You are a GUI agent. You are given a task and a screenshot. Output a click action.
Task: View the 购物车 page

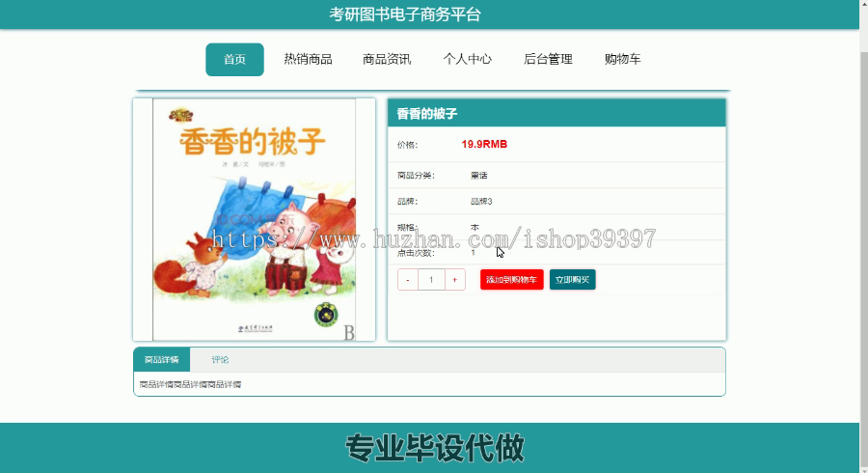622,59
